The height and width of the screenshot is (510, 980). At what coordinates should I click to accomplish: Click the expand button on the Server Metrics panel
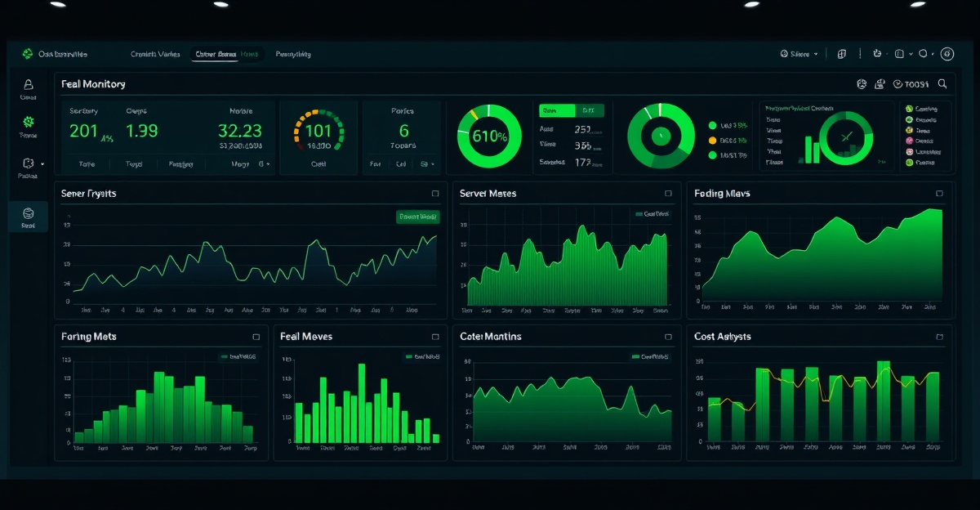(x=667, y=194)
